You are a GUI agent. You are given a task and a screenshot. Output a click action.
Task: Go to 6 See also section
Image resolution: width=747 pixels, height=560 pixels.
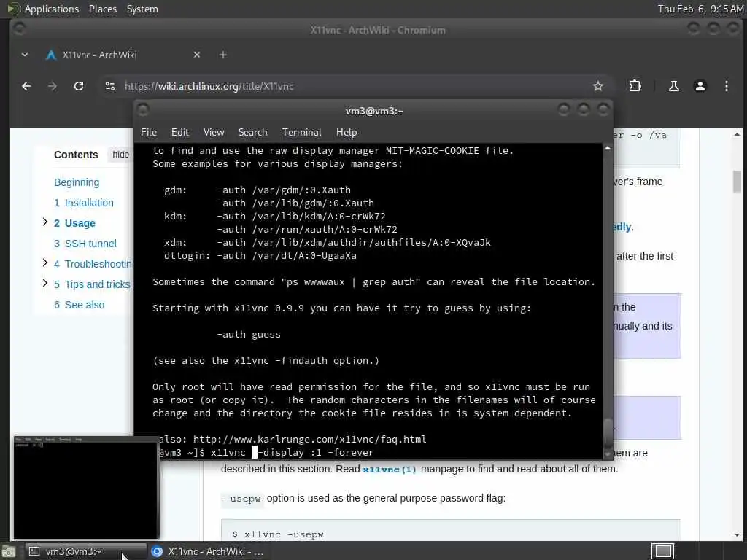[79, 306]
